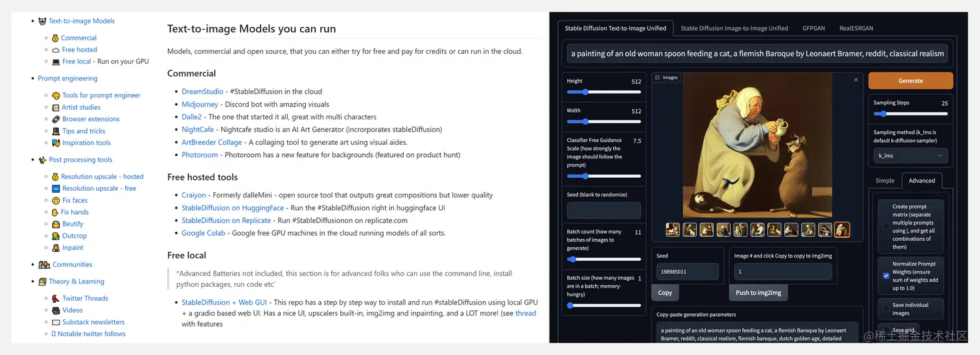Open the RealESRGAN tab
The height and width of the screenshot is (355, 980).
856,28
